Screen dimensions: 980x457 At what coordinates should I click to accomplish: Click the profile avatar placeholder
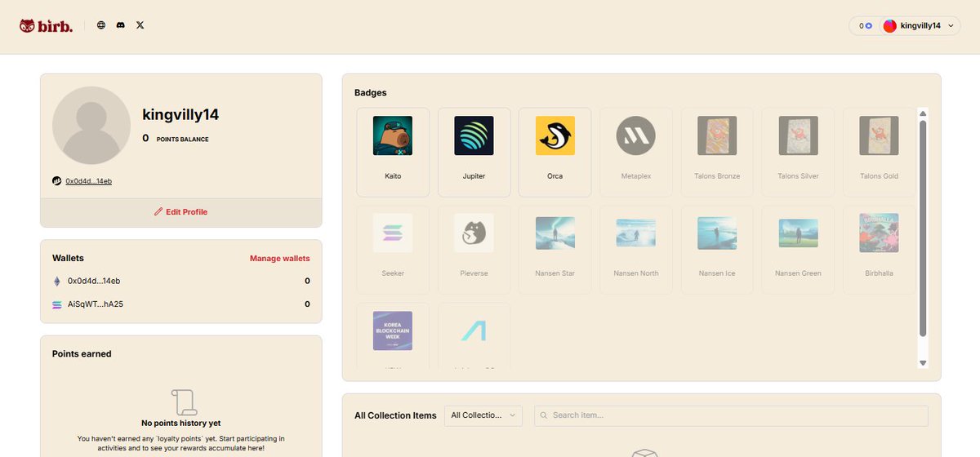click(x=91, y=126)
